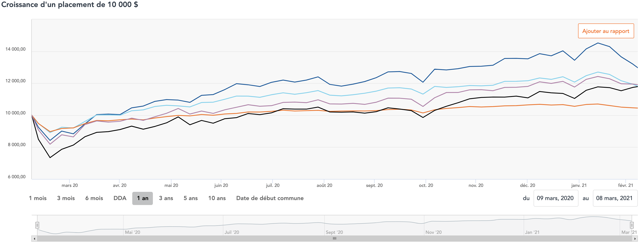
Task: Switch to the 3 mois range
Action: point(66,198)
